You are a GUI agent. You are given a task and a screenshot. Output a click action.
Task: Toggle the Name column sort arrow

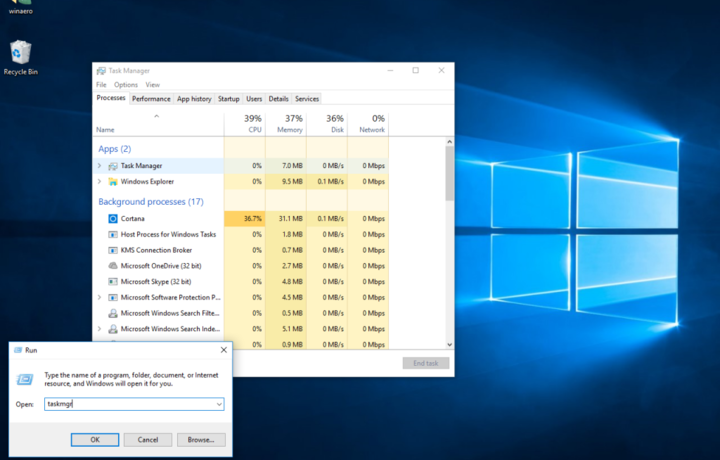157,116
